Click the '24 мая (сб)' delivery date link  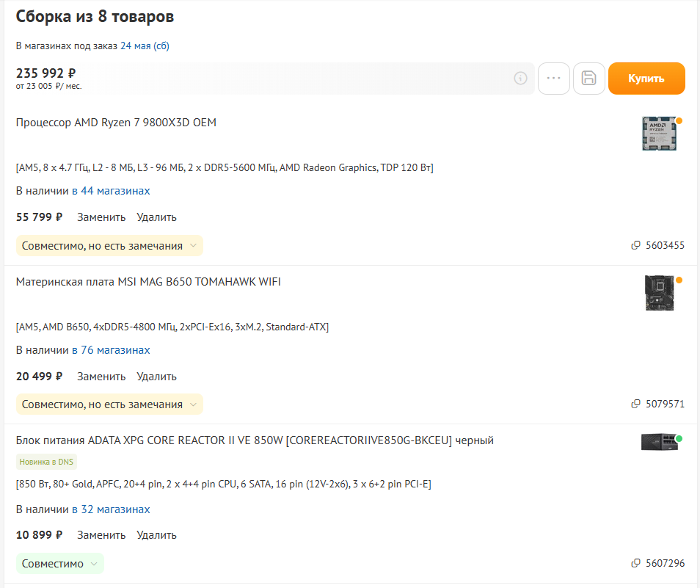tap(145, 46)
